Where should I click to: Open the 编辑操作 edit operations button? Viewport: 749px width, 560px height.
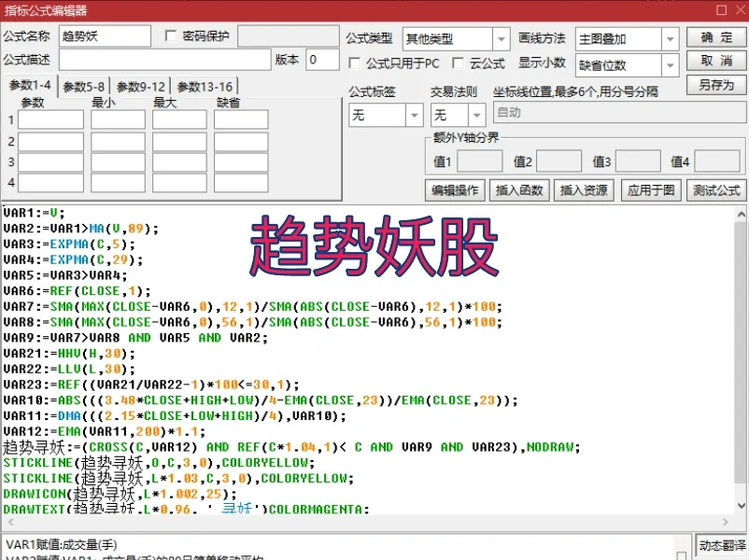(455, 190)
